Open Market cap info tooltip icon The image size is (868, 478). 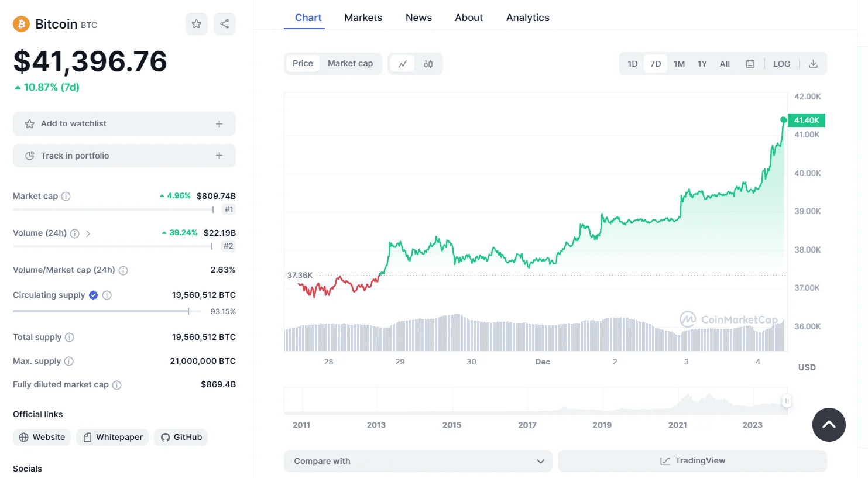pyautogui.click(x=66, y=196)
